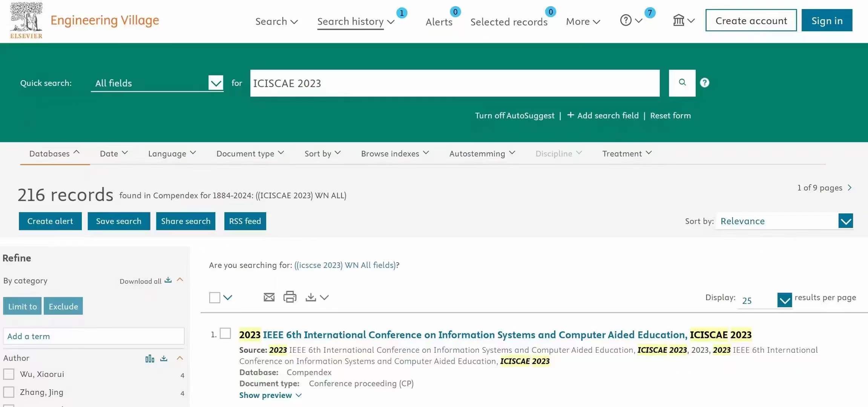Click Save search button

point(119,221)
